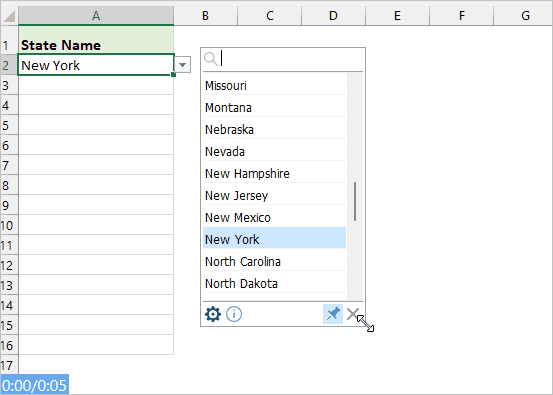Image resolution: width=553 pixels, height=395 pixels.
Task: Open the dropdown arrow beside cell A2
Action: tap(182, 65)
